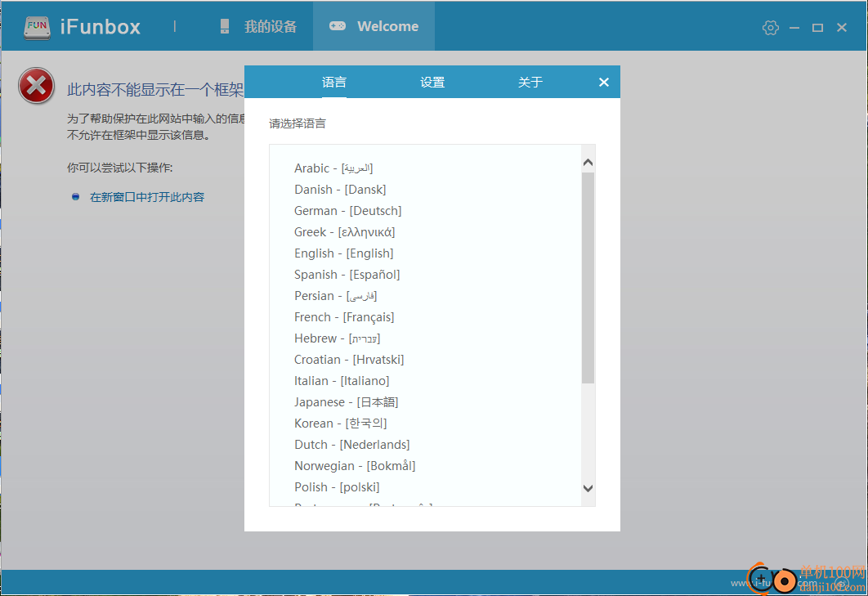The width and height of the screenshot is (868, 596).
Task: Select Italian - [Italiano] language
Action: [x=342, y=380]
